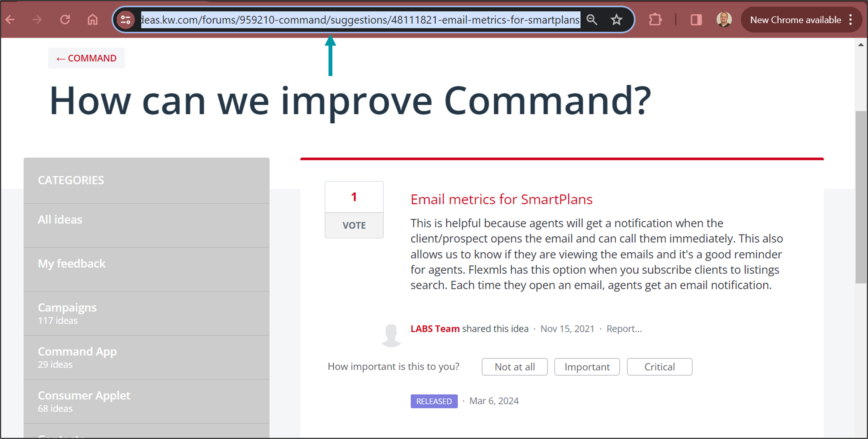The width and height of the screenshot is (868, 439).
Task: Open Campaigns category with 117 ideas
Action: click(147, 313)
